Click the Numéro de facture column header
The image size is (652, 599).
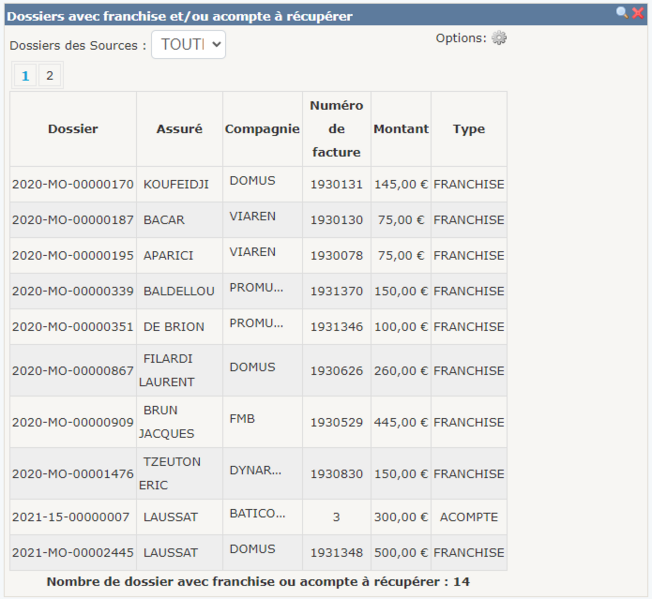(x=336, y=129)
